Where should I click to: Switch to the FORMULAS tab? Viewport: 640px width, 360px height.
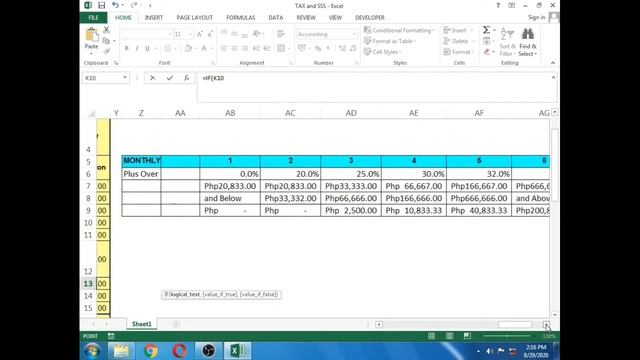pyautogui.click(x=240, y=18)
